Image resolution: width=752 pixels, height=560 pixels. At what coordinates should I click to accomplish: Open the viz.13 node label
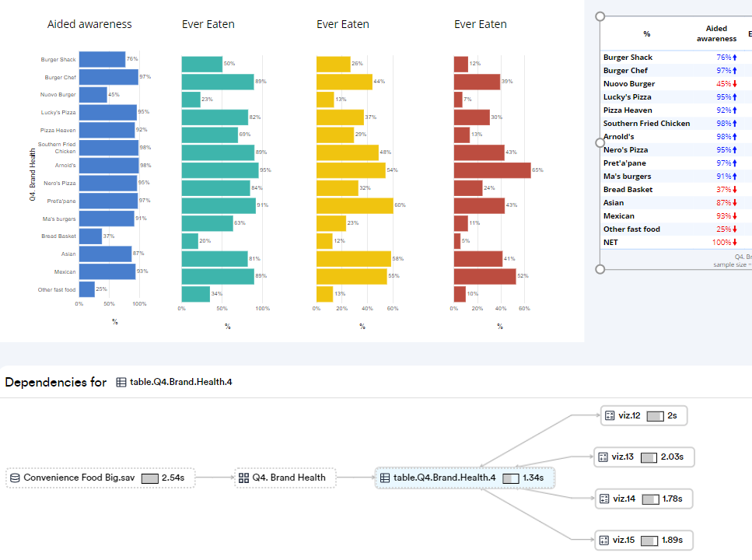click(622, 457)
